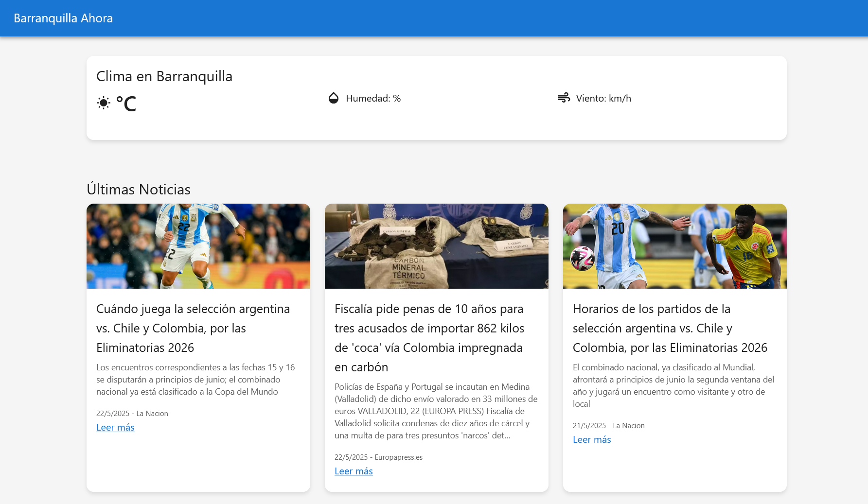Click the temperature °C indicator
Screen dimensions: 868x504
pyautogui.click(x=127, y=103)
